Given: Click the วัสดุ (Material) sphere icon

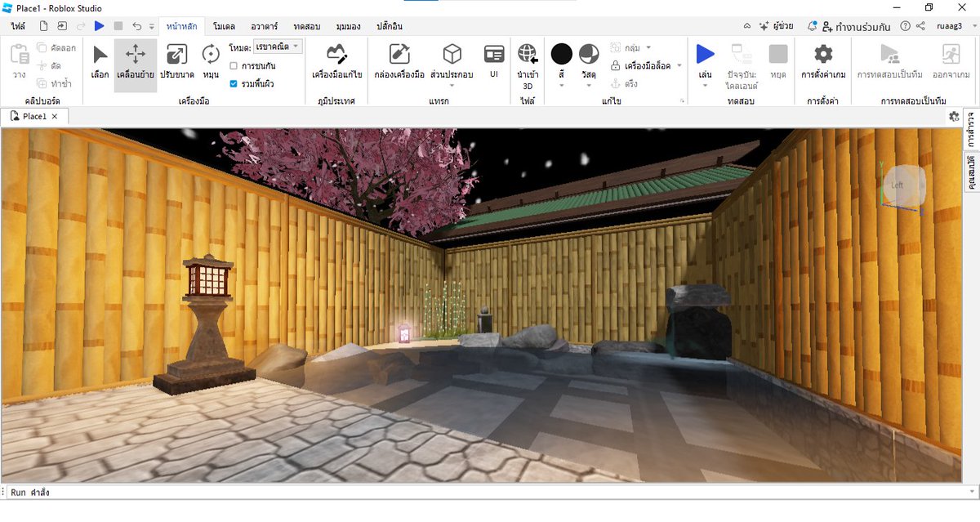Looking at the screenshot, I should click(589, 54).
